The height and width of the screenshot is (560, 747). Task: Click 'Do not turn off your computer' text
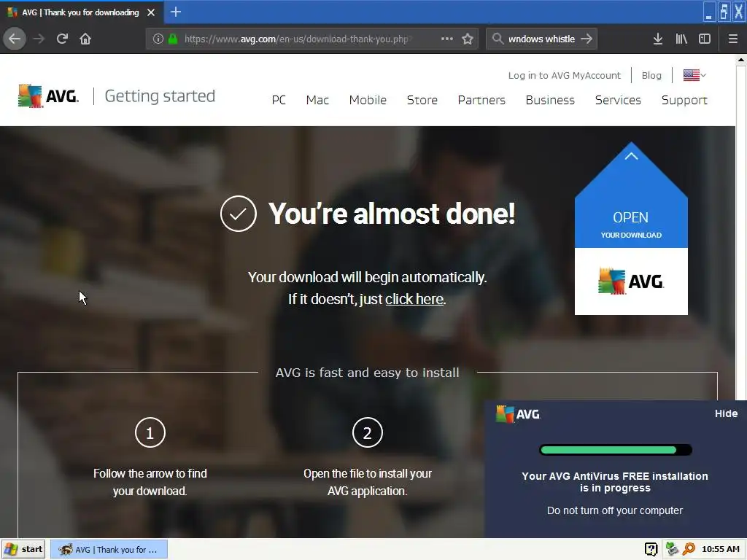(x=614, y=510)
